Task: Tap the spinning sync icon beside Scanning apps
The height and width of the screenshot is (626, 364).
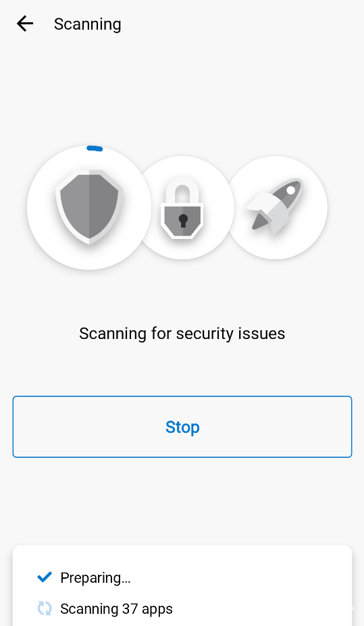Action: pyautogui.click(x=45, y=608)
